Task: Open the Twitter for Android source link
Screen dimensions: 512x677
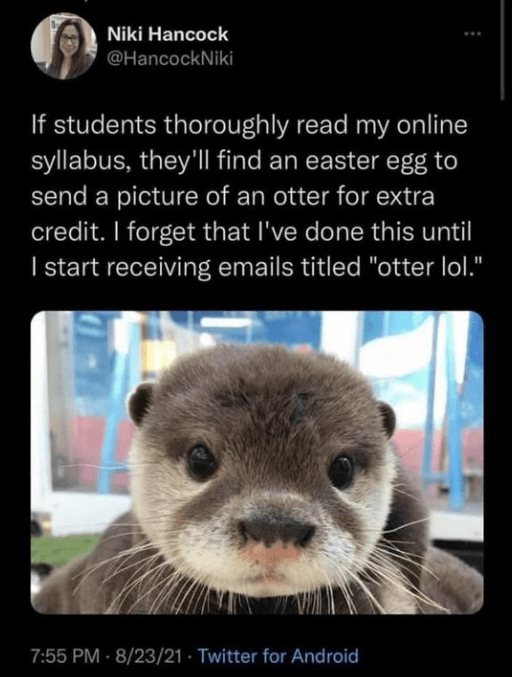Action: 278,656
